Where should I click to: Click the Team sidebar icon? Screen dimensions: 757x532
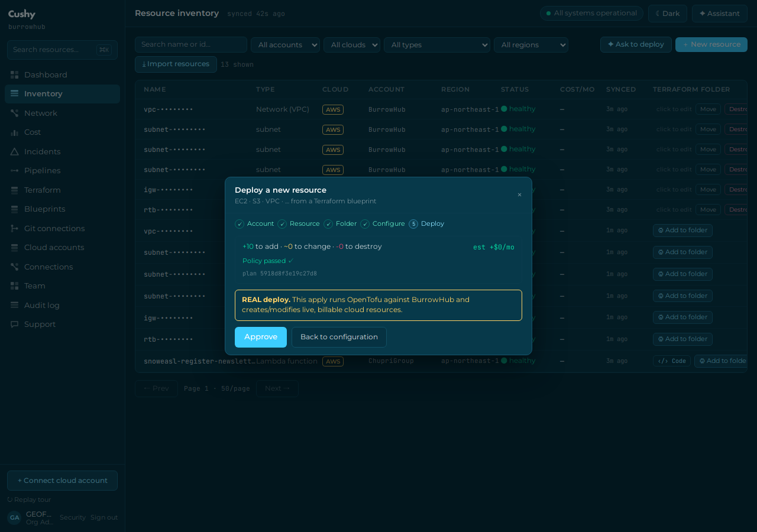(14, 286)
